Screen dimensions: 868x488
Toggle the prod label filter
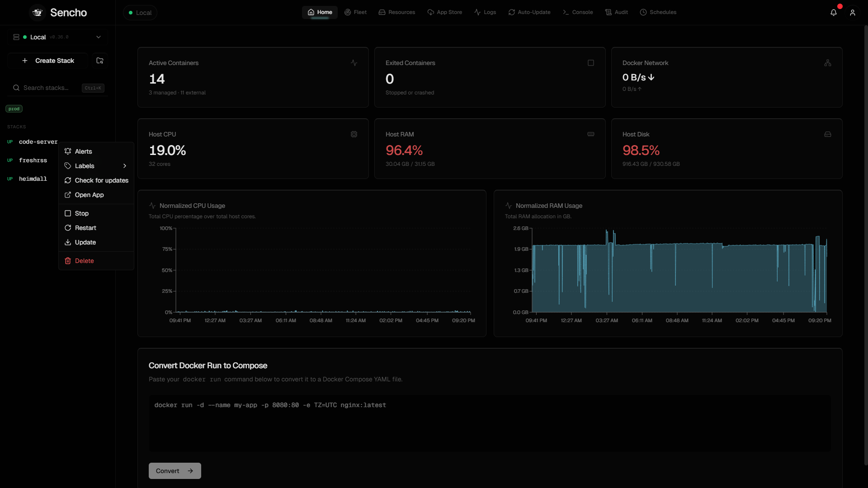coord(14,109)
